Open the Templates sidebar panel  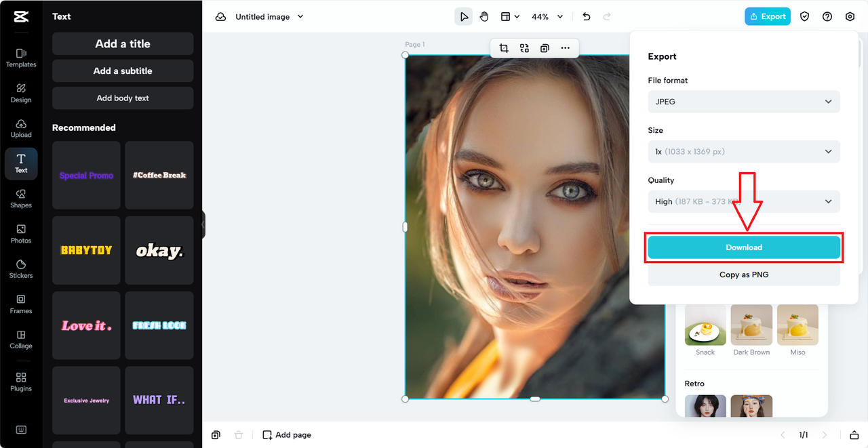[21, 58]
